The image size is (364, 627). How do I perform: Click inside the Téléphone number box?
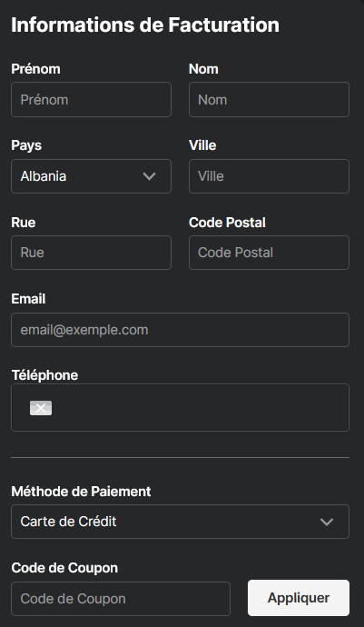click(x=181, y=407)
